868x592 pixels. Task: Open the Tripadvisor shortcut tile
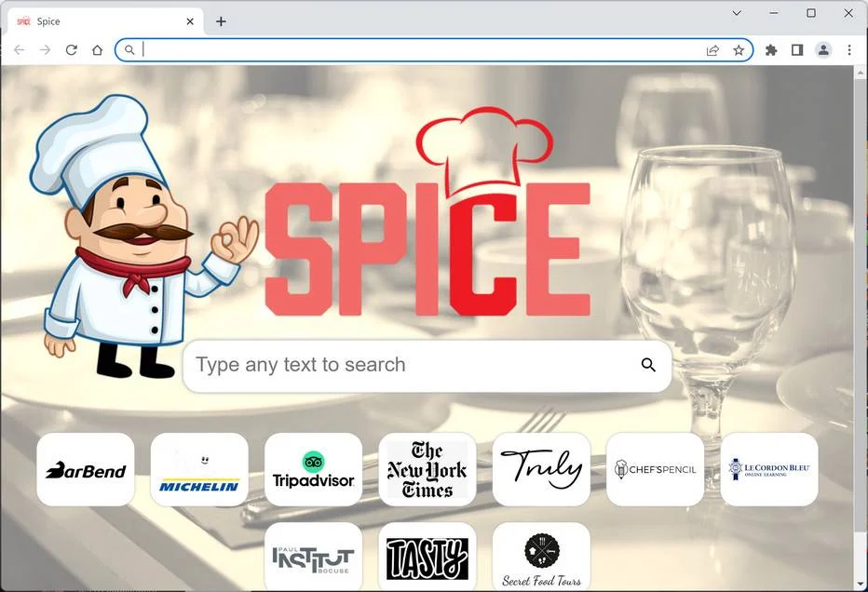pyautogui.click(x=313, y=469)
